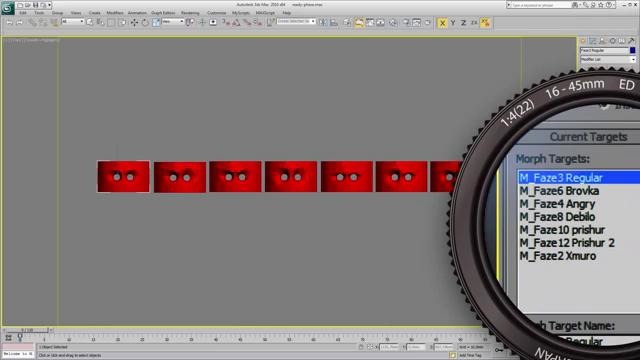Open Schematic View icon
640x360 pixels.
380,23
